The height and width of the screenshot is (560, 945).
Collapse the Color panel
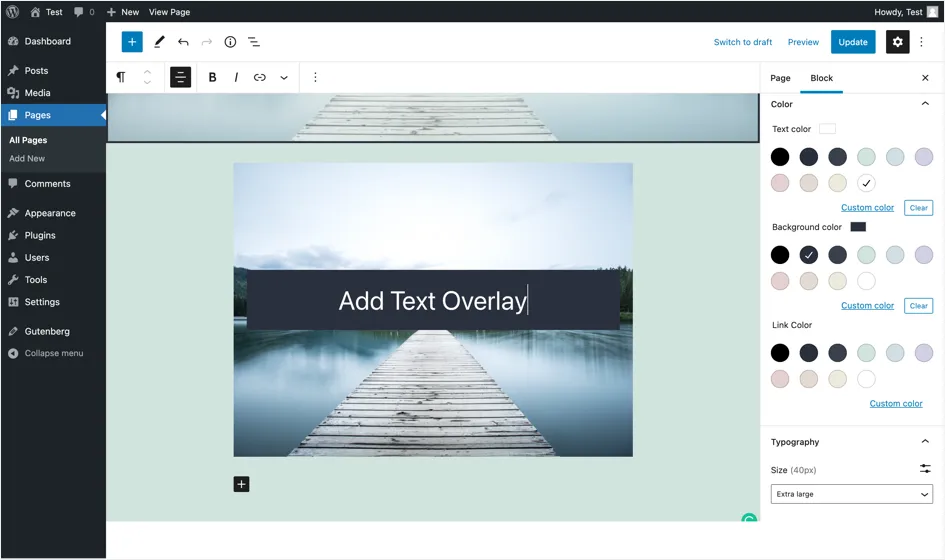pos(925,104)
